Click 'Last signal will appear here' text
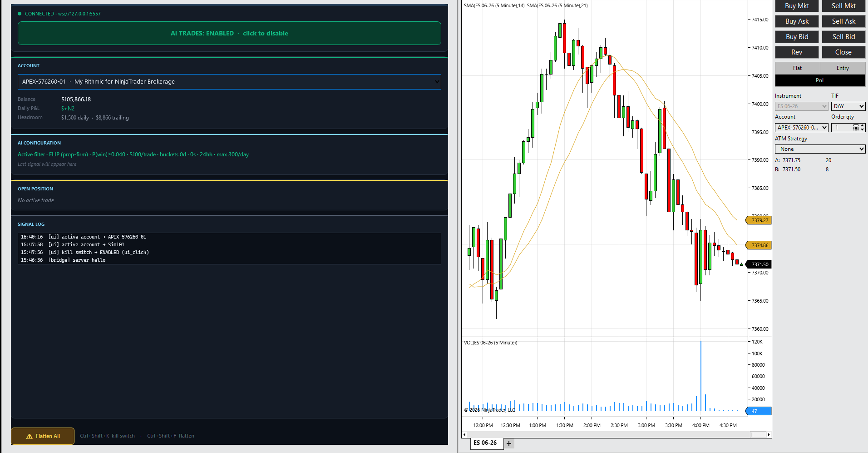 [47, 164]
